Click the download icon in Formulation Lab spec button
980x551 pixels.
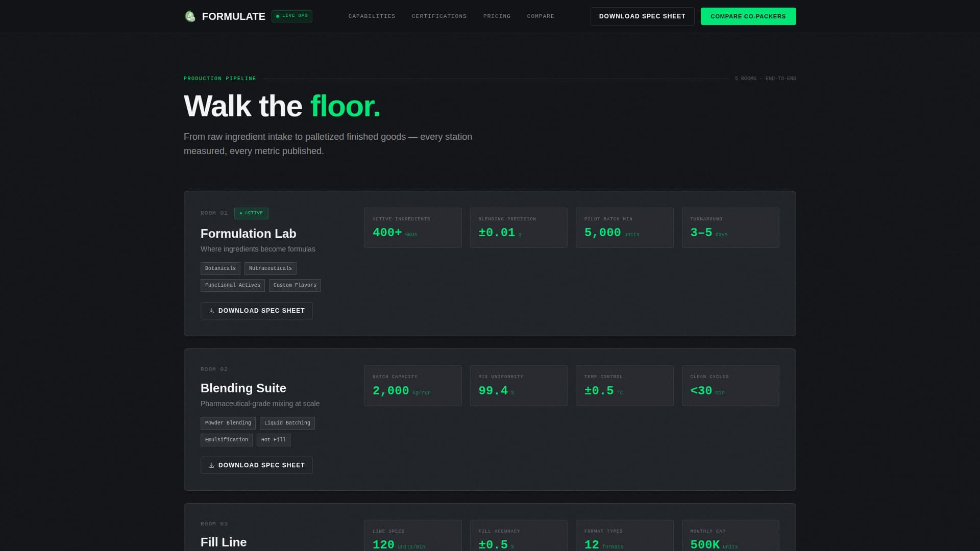[x=212, y=310]
